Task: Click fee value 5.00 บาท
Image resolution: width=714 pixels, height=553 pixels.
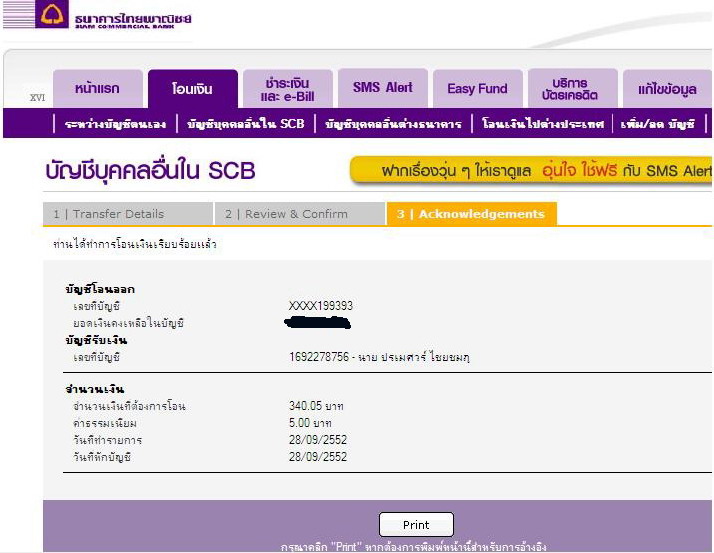Action: click(310, 423)
